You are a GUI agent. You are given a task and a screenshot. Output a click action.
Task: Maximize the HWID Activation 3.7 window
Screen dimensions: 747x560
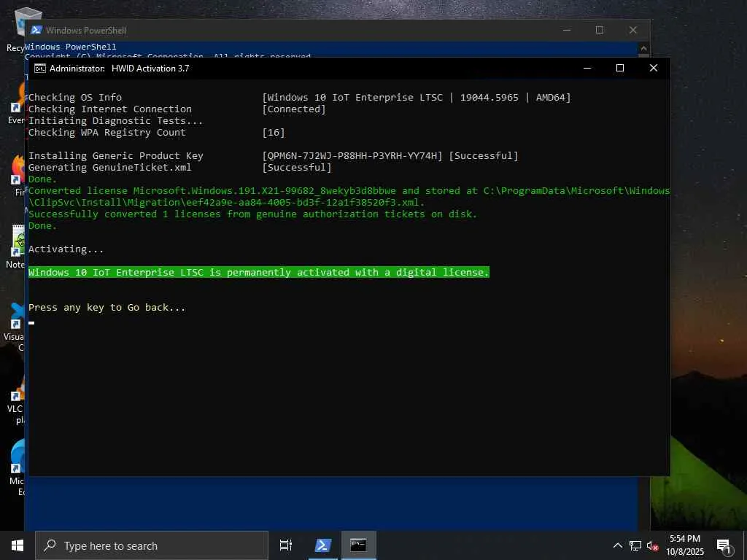(620, 68)
